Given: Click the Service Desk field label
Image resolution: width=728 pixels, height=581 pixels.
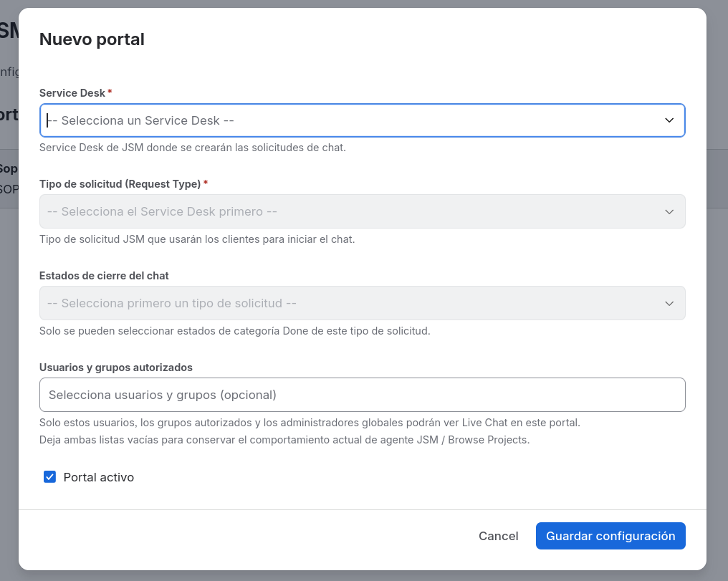Looking at the screenshot, I should 72,93.
